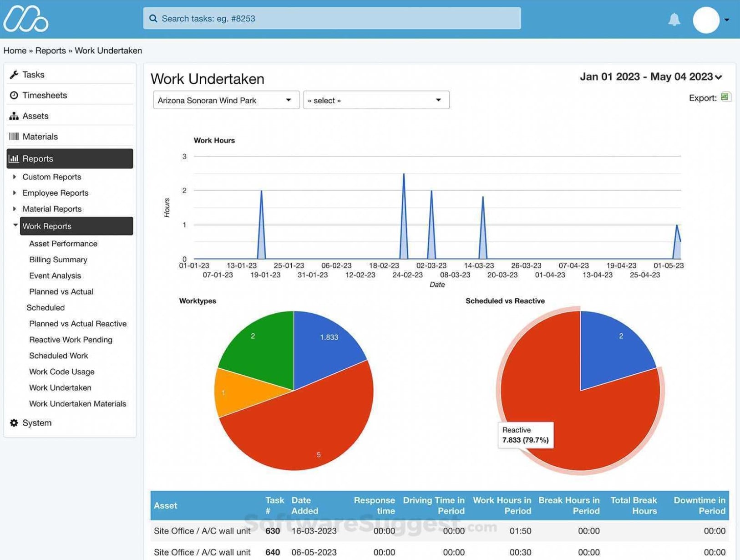This screenshot has width=740, height=560.
Task: Click the Reports bar chart icon
Action: click(x=14, y=158)
